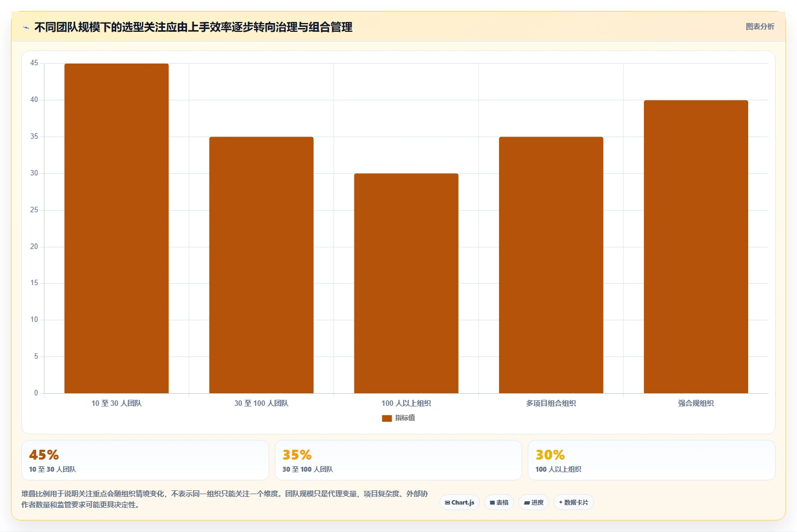Image resolution: width=797 pixels, height=532 pixels.
Task: Select the 多项目组合组织 bar
Action: [x=551, y=265]
